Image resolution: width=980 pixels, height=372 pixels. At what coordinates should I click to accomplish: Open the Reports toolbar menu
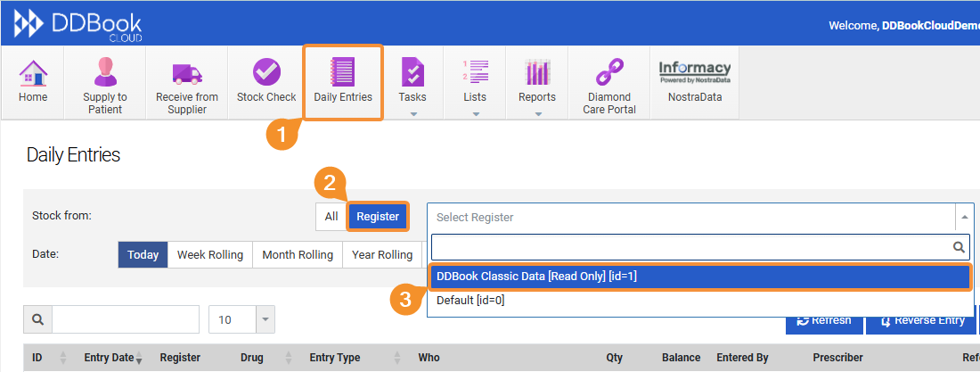pyautogui.click(x=537, y=82)
